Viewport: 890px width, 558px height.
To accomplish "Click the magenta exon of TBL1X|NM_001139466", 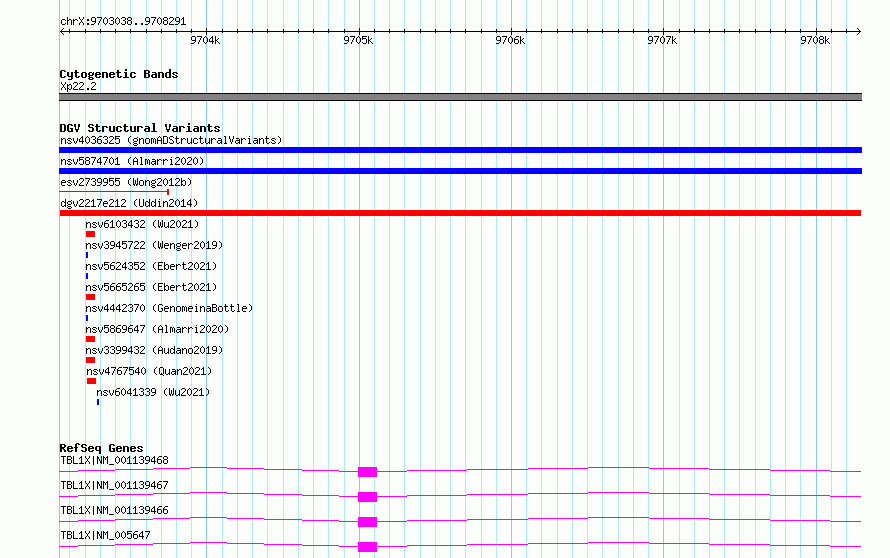I will coord(367,522).
